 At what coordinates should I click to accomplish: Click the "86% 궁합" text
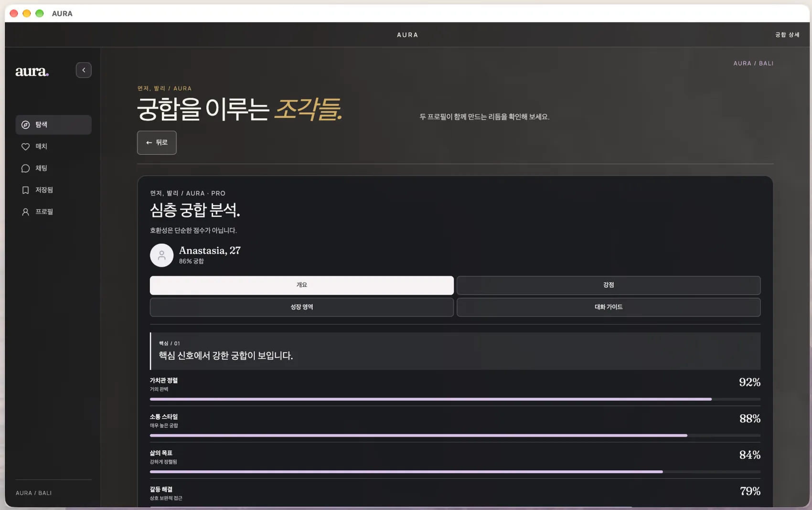point(192,261)
